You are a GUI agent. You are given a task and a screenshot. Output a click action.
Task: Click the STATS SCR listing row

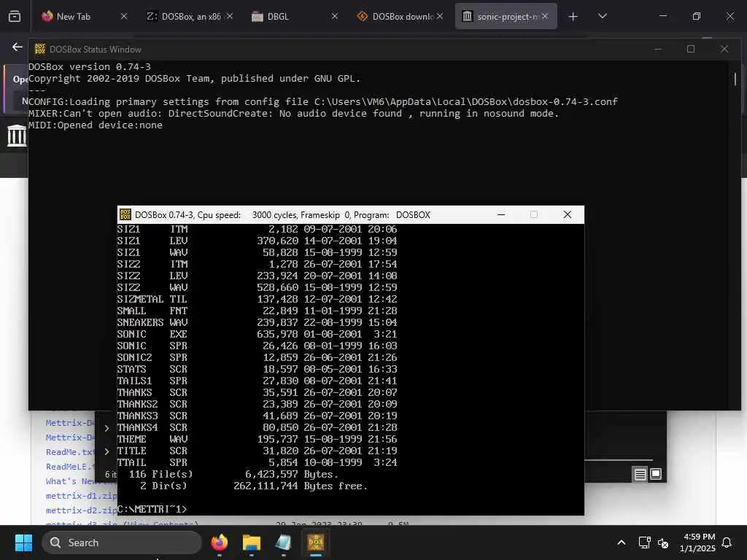[258, 369]
